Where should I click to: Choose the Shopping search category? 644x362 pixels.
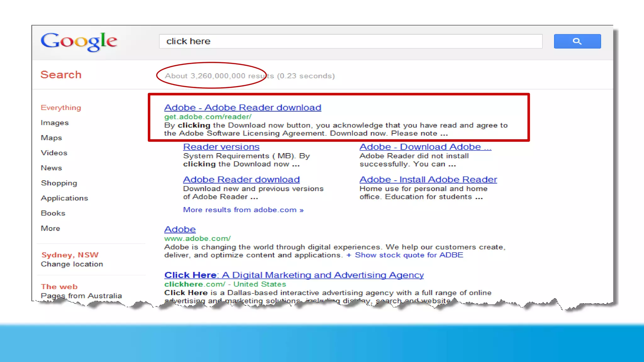[59, 183]
